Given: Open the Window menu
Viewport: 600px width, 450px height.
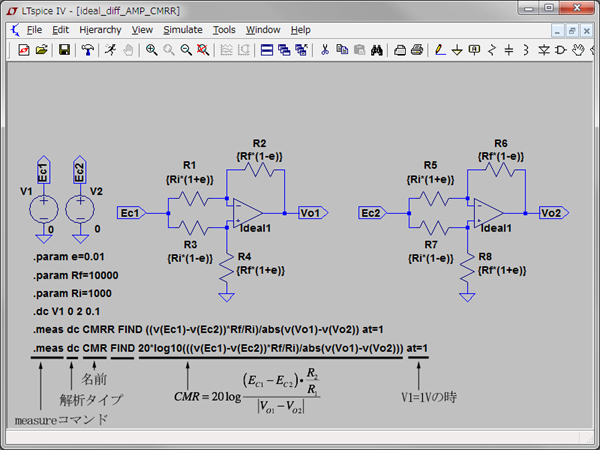Looking at the screenshot, I should (263, 30).
